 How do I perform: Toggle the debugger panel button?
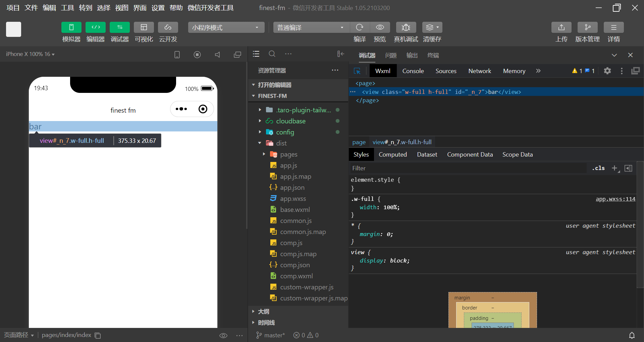click(x=120, y=27)
